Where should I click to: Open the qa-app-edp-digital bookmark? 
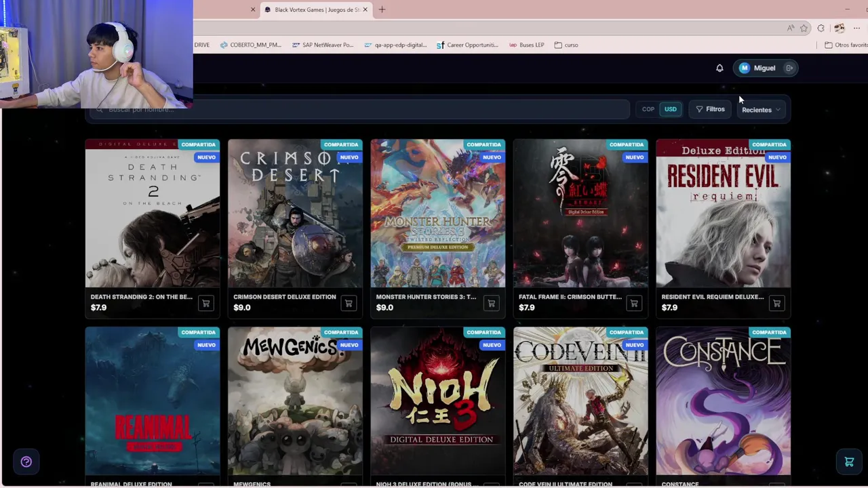pos(395,45)
